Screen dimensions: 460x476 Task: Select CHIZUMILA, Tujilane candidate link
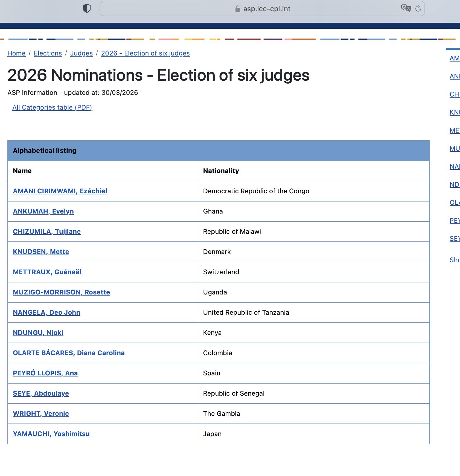[47, 232]
